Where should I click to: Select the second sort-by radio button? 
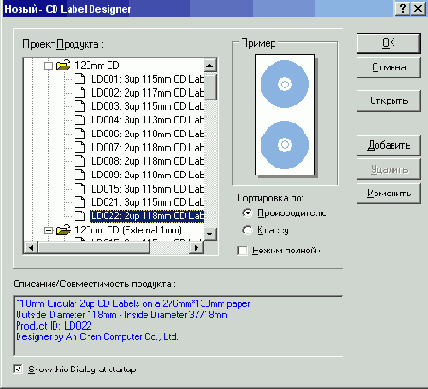pyautogui.click(x=248, y=230)
